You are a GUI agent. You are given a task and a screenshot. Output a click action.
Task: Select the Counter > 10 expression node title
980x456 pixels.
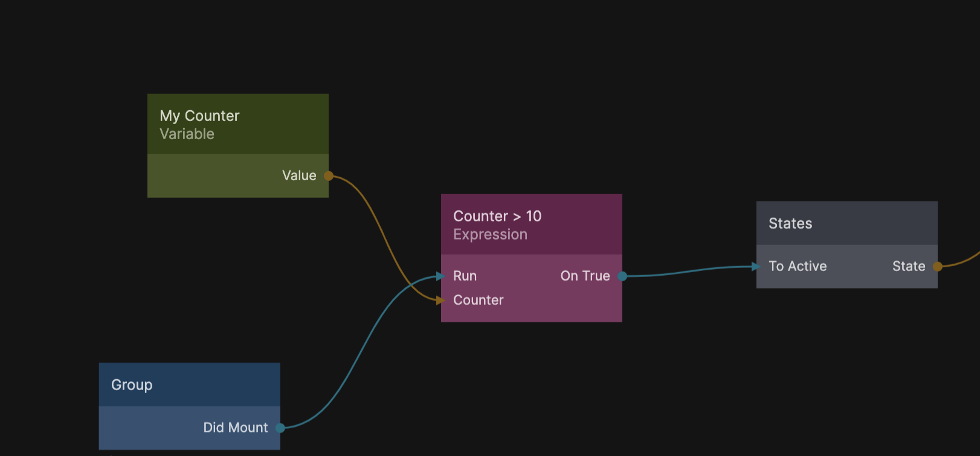point(497,216)
